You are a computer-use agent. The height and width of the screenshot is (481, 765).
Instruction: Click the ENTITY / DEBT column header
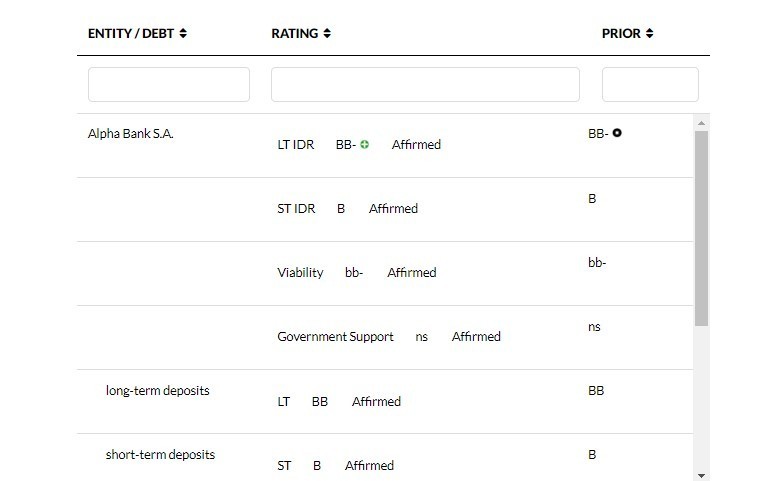point(131,34)
